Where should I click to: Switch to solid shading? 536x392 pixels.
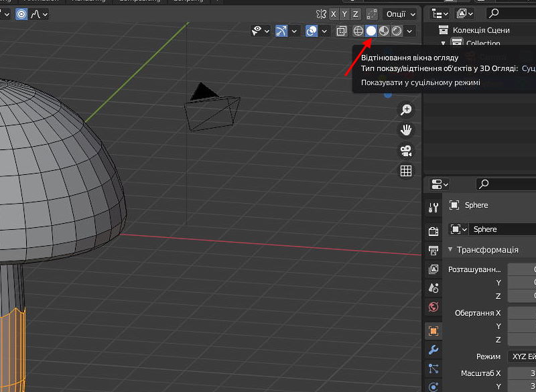[371, 31]
